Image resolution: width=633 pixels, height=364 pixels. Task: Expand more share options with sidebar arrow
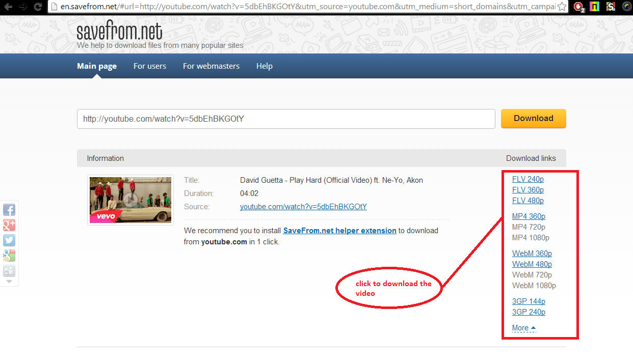coord(9,282)
